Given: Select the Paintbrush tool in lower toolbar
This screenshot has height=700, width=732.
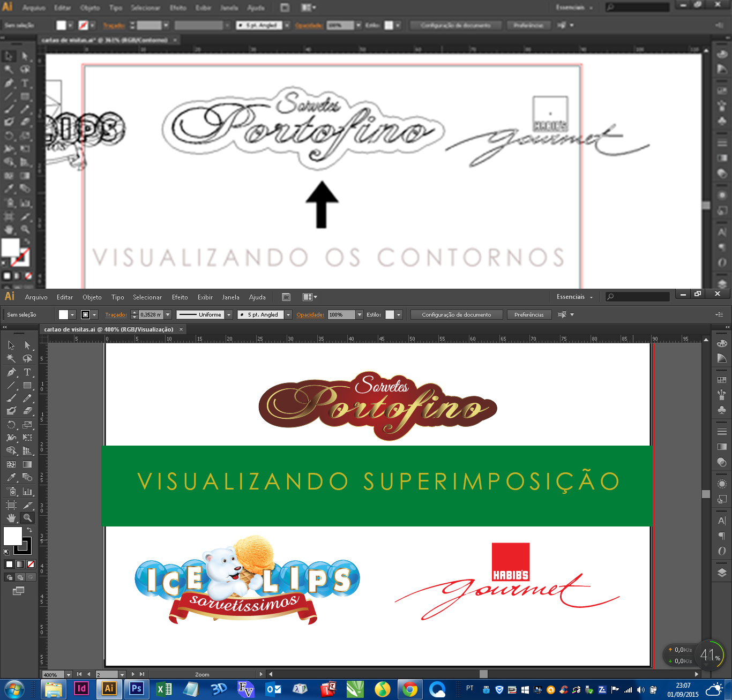Looking at the screenshot, I should 11,398.
